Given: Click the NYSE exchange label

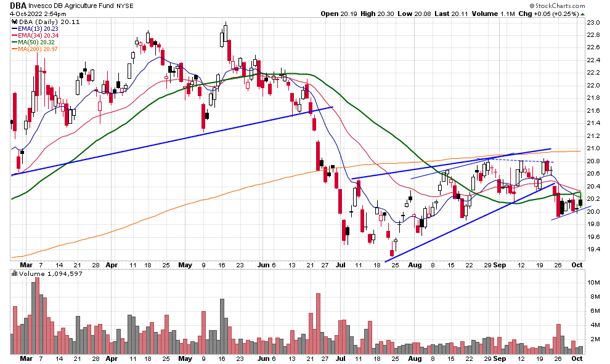Looking at the screenshot, I should [125, 6].
